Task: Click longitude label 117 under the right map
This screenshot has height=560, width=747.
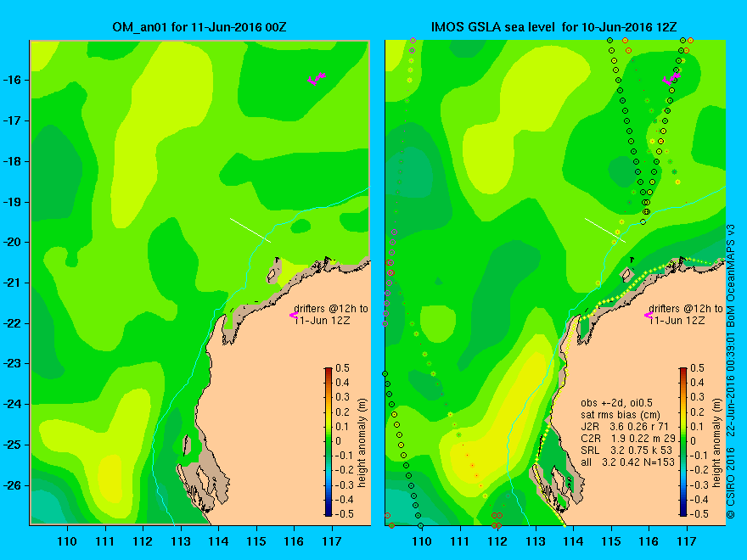Action: [x=687, y=541]
